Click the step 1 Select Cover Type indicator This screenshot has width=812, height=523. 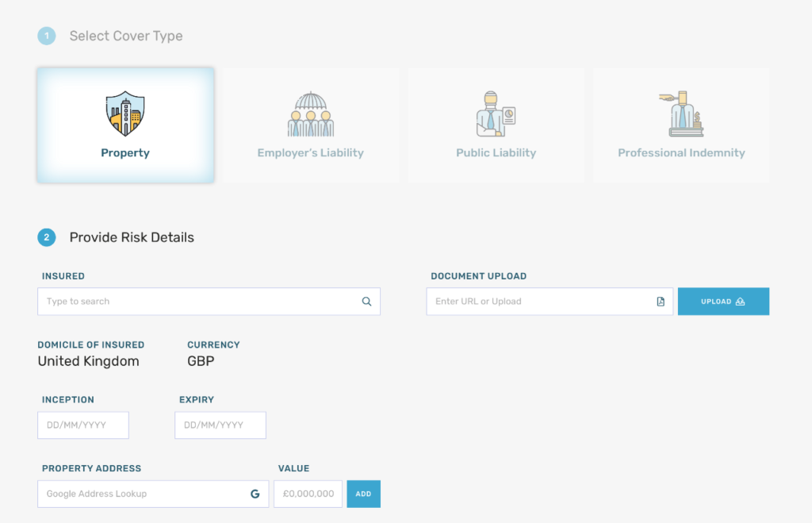coord(46,36)
